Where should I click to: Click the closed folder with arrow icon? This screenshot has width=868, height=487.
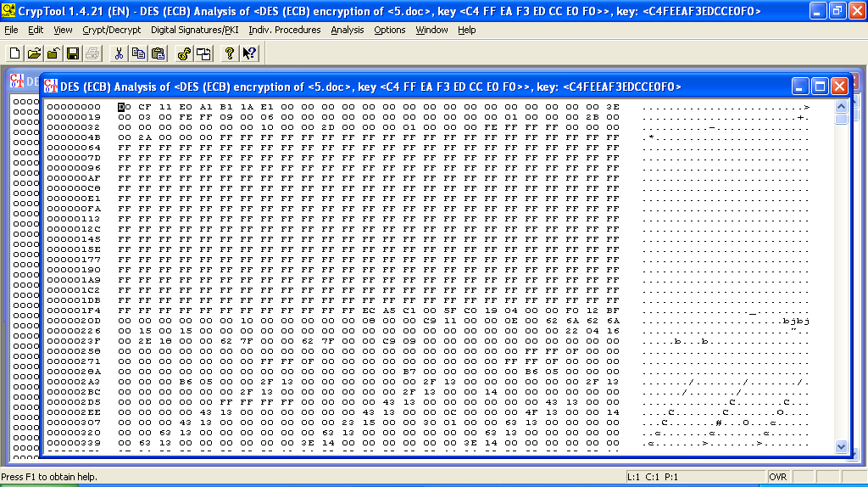tap(53, 53)
